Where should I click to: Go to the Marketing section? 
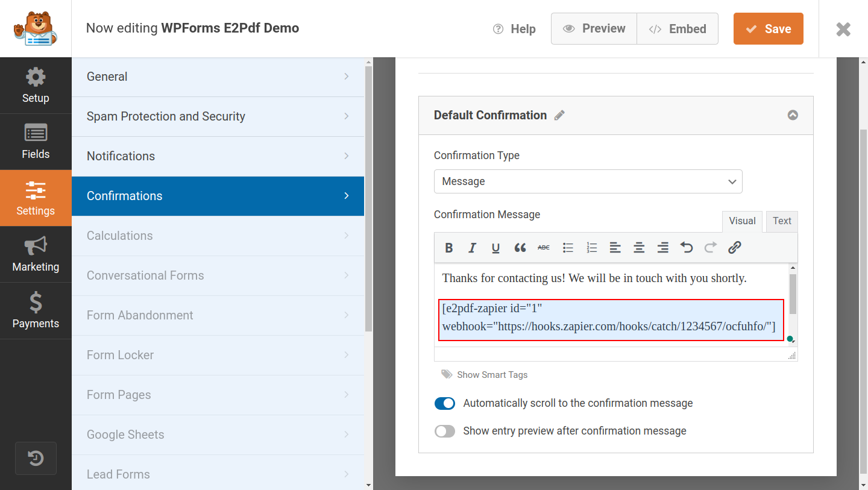coord(36,254)
